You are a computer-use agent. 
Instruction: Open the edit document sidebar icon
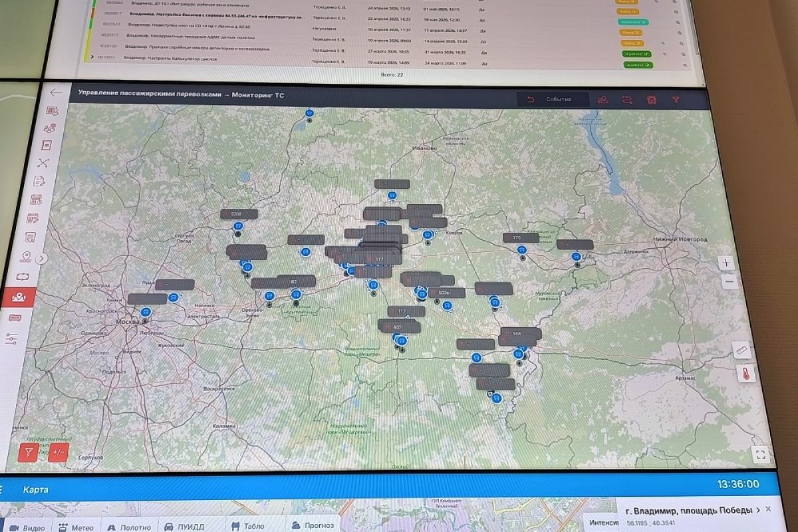tap(40, 181)
